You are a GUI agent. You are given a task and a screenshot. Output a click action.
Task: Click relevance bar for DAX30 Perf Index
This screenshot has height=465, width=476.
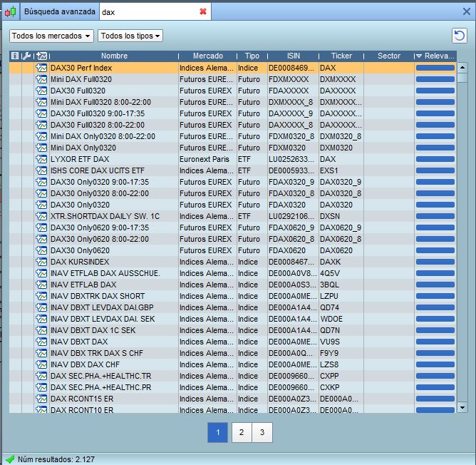[435, 68]
